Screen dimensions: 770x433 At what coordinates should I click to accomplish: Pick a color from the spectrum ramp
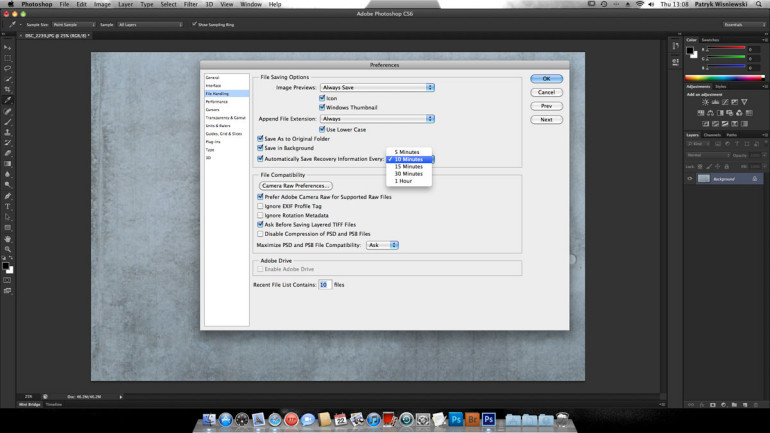725,78
